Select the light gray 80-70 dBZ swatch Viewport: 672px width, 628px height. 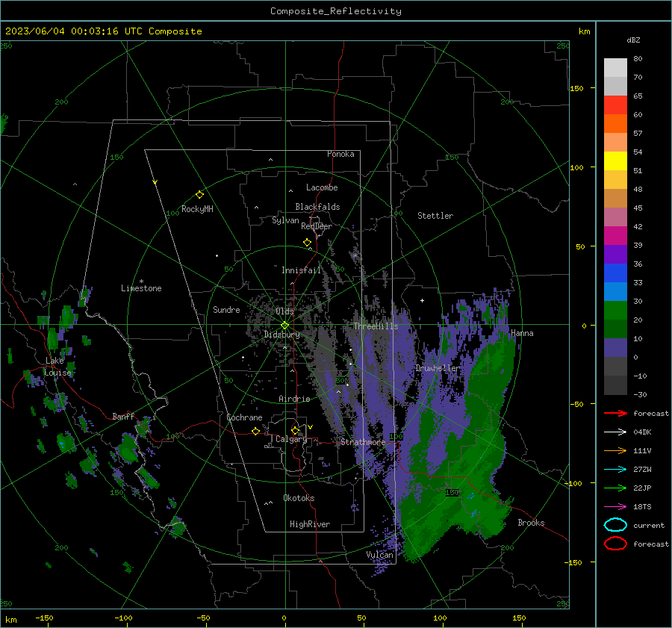point(615,68)
